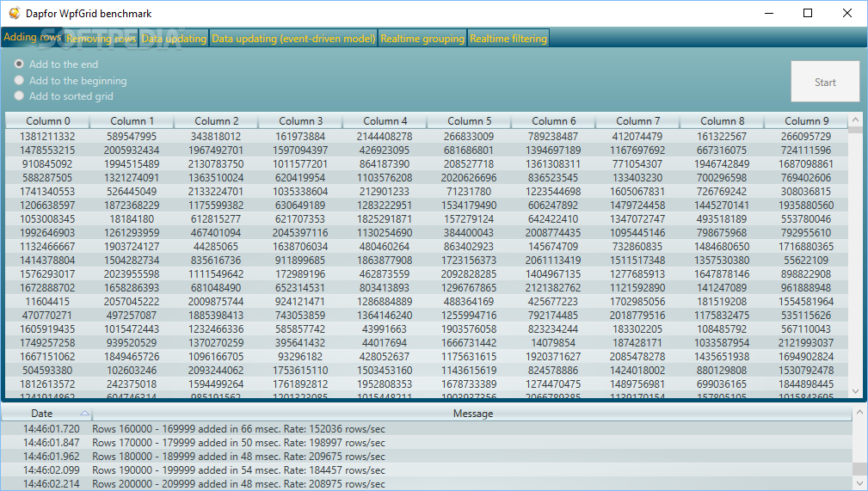
Task: Switch to Realtime grouping tab
Action: coord(422,38)
